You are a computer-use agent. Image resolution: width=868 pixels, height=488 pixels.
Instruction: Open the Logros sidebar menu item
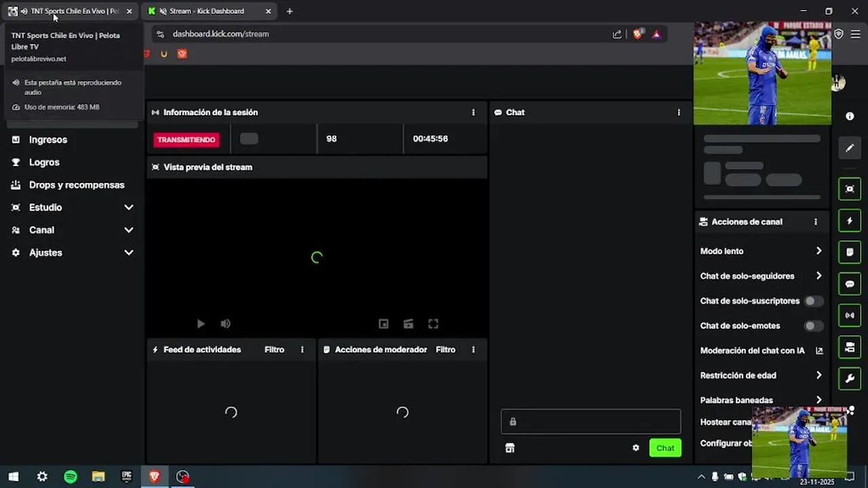click(44, 162)
